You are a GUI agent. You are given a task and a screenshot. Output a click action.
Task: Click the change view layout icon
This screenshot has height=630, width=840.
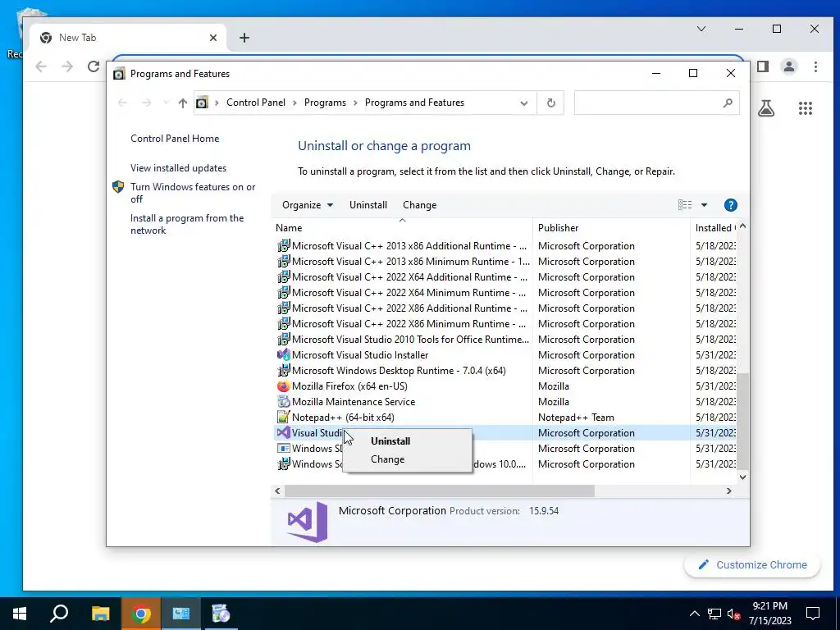(685, 204)
